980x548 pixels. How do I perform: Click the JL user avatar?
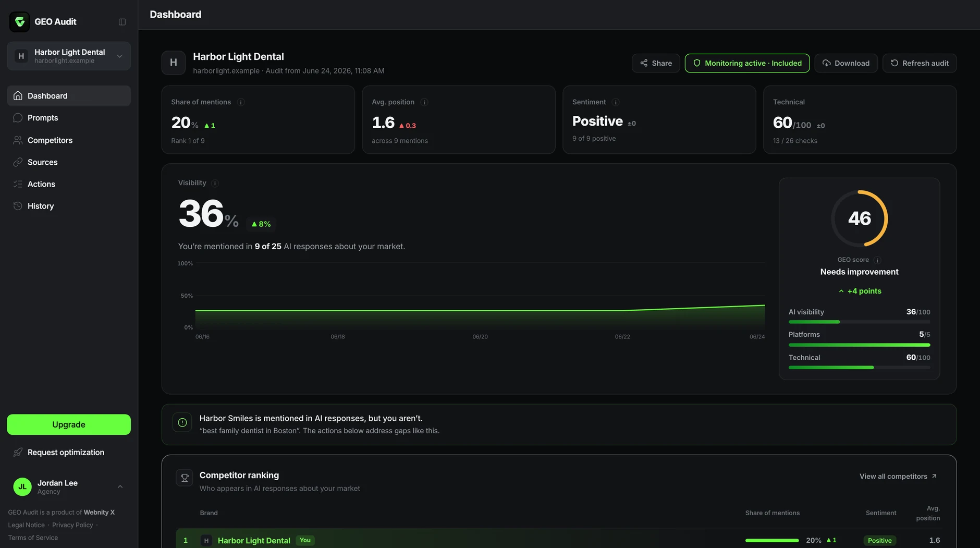[x=22, y=486]
